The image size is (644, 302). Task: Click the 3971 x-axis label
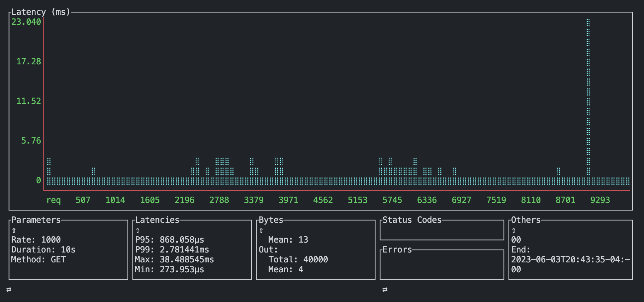click(x=288, y=200)
